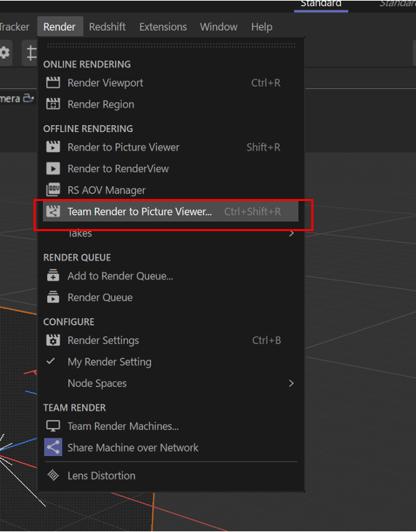The height and width of the screenshot is (532, 416).
Task: Click the Render Viewport clapperboard icon
Action: [53, 83]
